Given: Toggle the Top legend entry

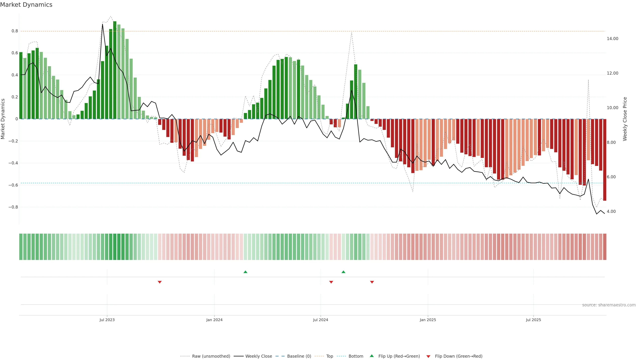Looking at the screenshot, I should pos(330,356).
